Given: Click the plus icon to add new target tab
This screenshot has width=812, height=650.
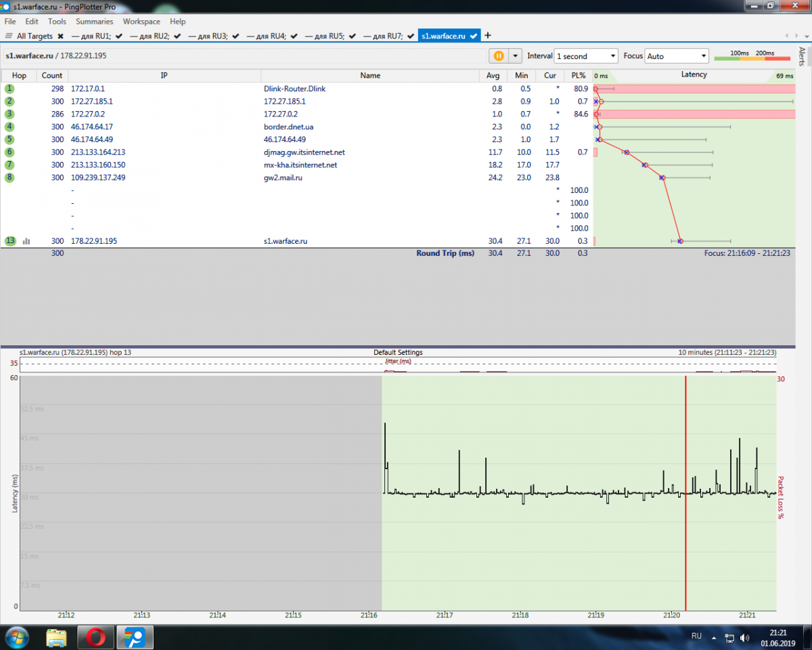Looking at the screenshot, I should (488, 35).
